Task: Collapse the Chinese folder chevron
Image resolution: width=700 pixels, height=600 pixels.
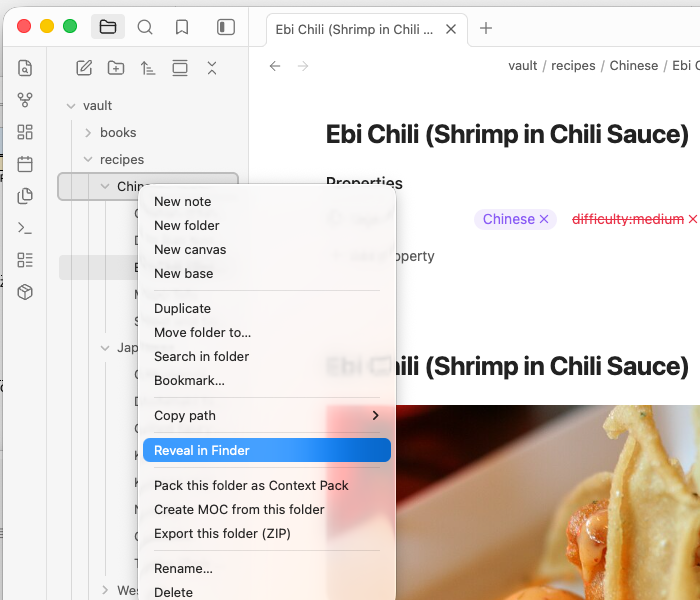Action: pyautogui.click(x=105, y=186)
